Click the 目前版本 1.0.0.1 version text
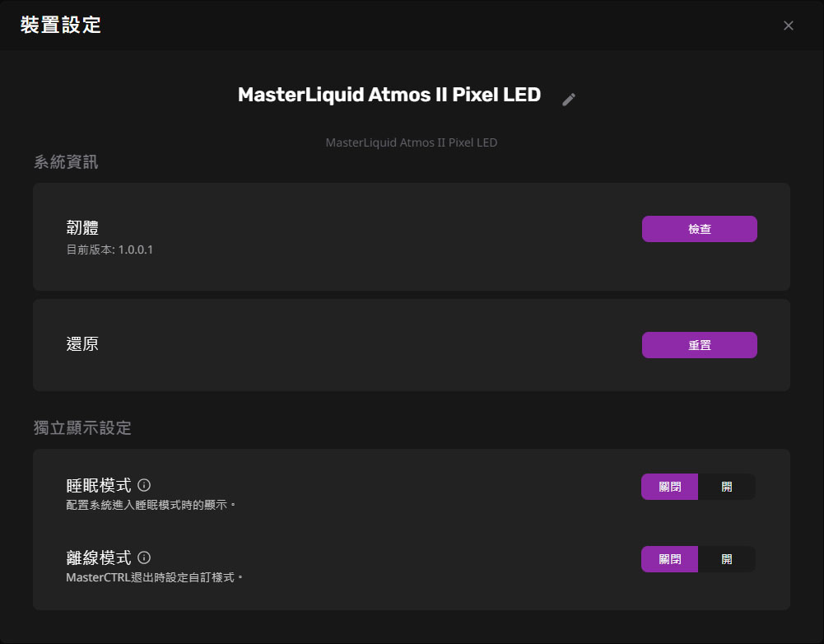This screenshot has height=644, width=824. coord(109,250)
